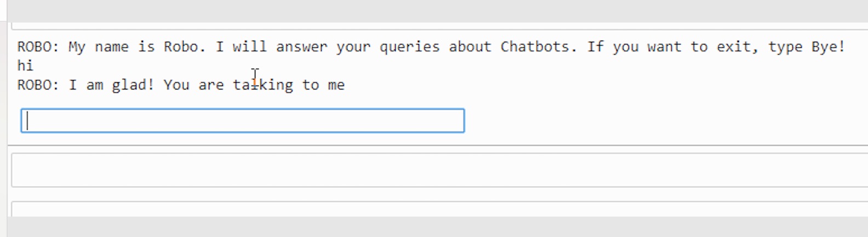The width and height of the screenshot is (868, 237).
Task: Click the word 'answer' in the greeting
Action: [301, 47]
